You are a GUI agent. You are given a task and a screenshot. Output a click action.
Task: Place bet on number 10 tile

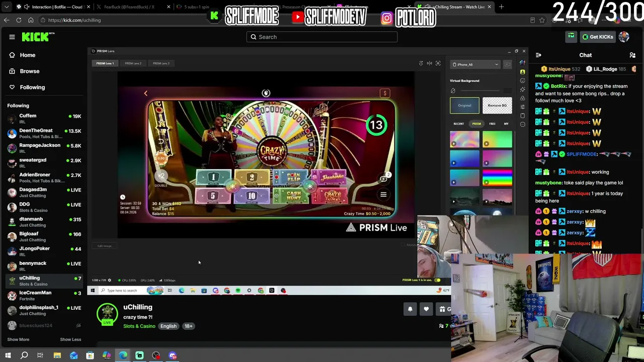coord(252,196)
